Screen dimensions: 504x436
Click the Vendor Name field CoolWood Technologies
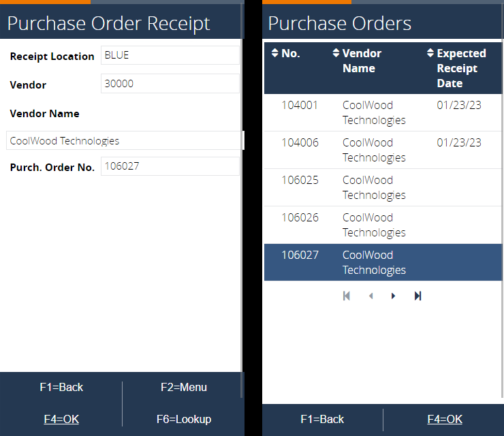click(124, 140)
